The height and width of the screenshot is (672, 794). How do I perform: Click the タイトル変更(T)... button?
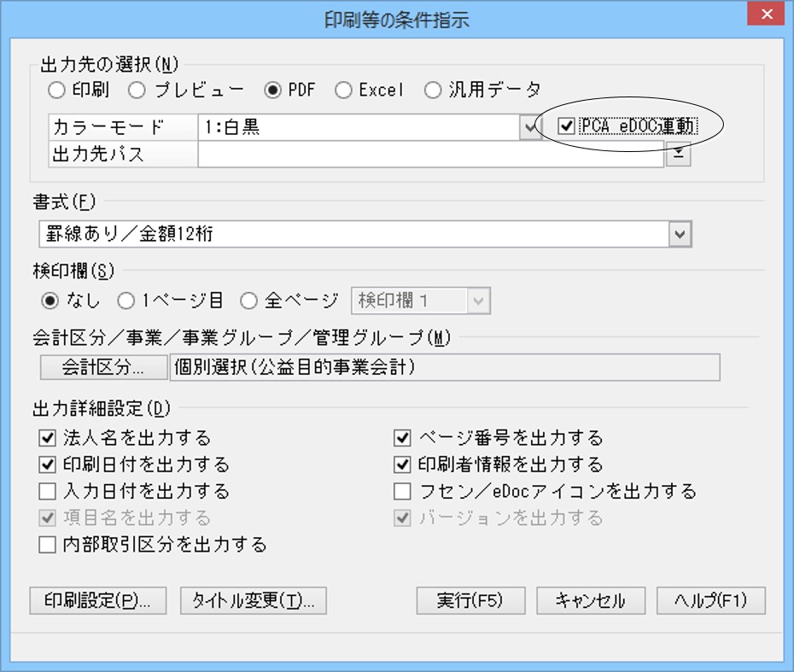(254, 600)
